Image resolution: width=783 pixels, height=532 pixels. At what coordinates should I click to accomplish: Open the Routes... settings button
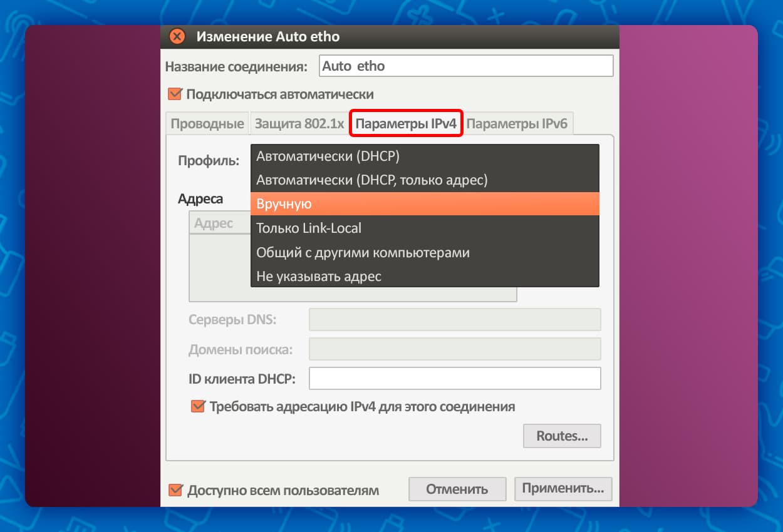click(562, 436)
